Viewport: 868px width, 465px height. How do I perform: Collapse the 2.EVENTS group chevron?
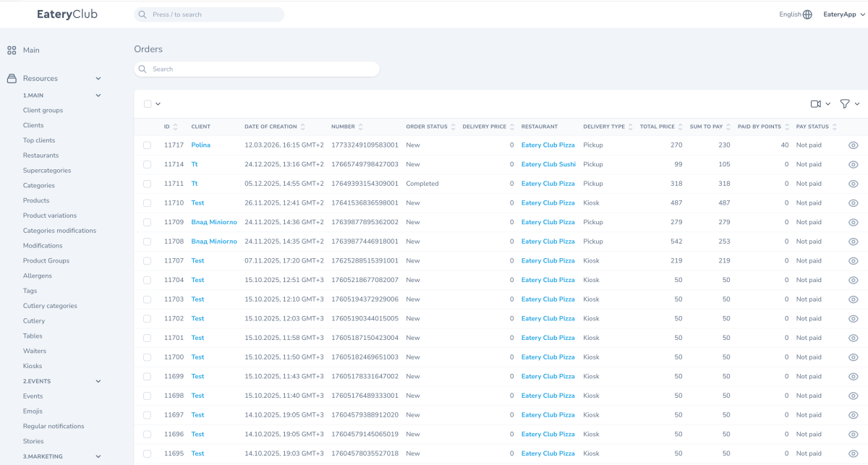coord(98,381)
